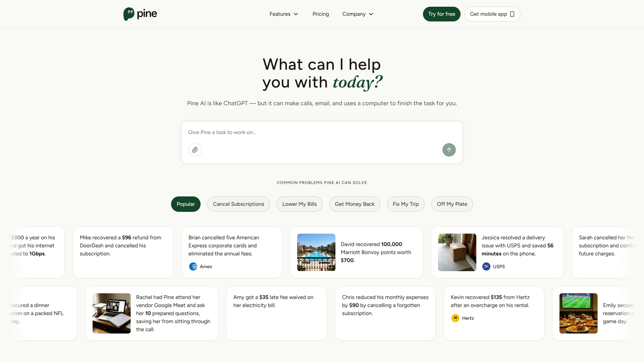Switch to Cancel Subscriptions tab
The height and width of the screenshot is (362, 644).
tap(238, 204)
